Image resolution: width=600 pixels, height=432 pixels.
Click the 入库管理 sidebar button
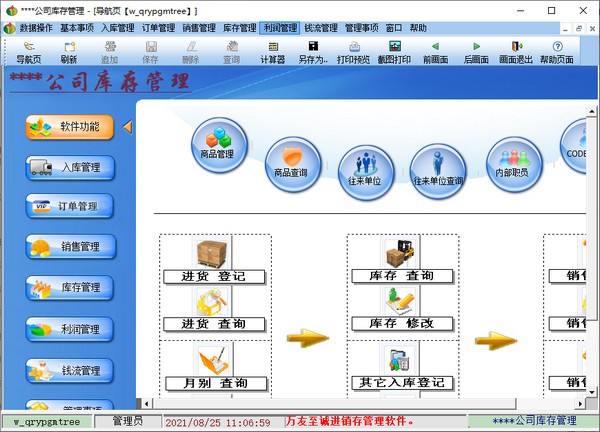tap(71, 167)
